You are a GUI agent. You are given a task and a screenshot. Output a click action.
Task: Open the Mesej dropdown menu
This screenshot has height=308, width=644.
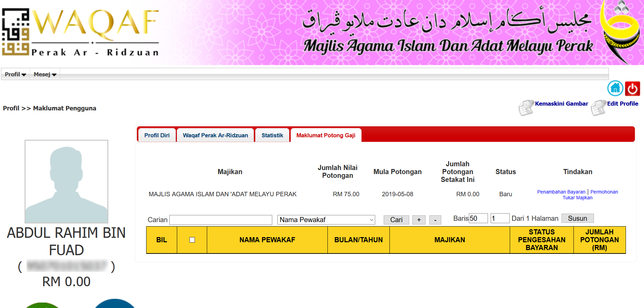[x=45, y=74]
